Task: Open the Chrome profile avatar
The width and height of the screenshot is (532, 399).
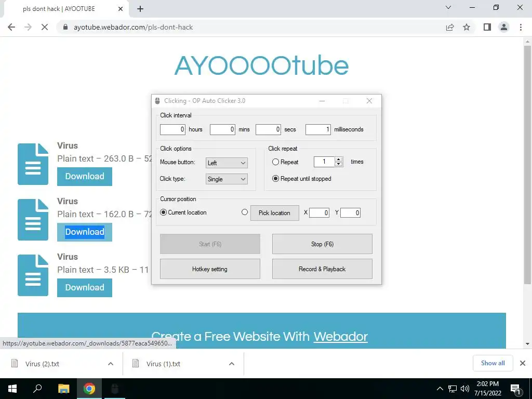Action: (504, 27)
